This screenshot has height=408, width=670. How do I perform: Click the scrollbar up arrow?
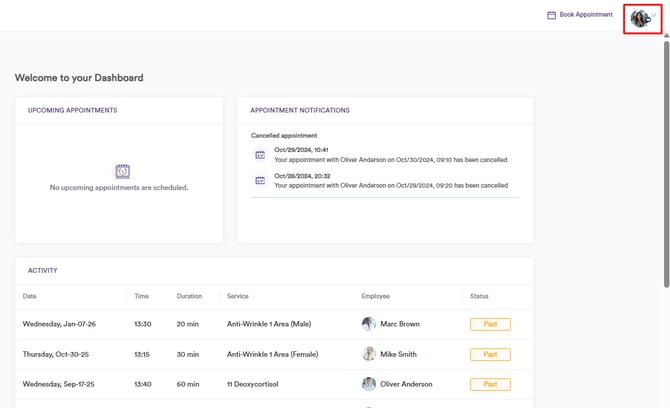tap(666, 35)
